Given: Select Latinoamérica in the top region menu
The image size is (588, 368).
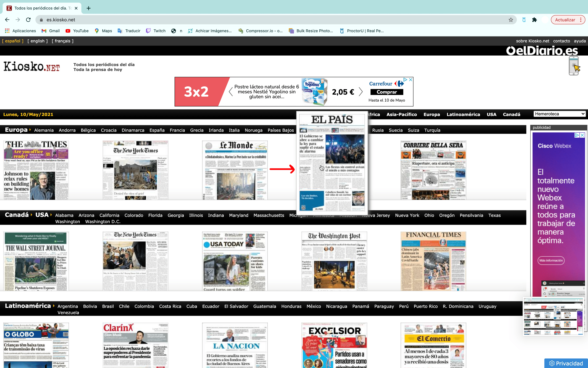Looking at the screenshot, I should point(463,114).
